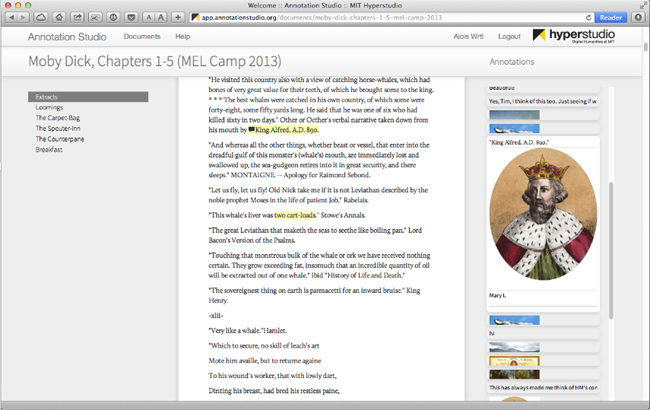Click annotation comment icon before King Alfred

251,130
